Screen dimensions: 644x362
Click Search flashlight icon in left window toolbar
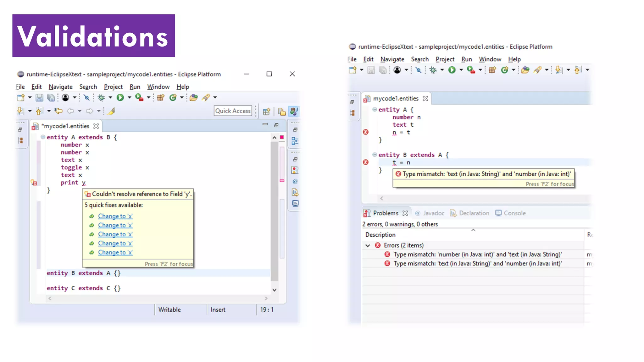[x=206, y=97]
